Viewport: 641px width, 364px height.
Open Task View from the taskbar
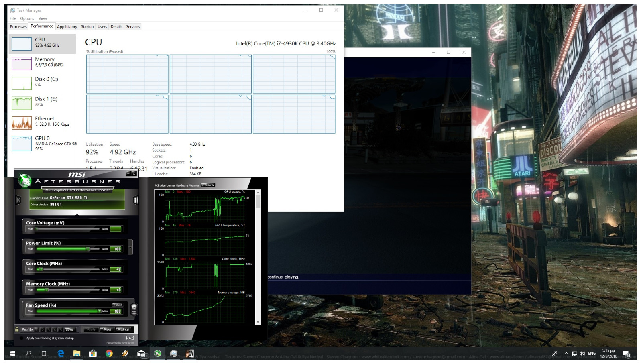tap(44, 353)
